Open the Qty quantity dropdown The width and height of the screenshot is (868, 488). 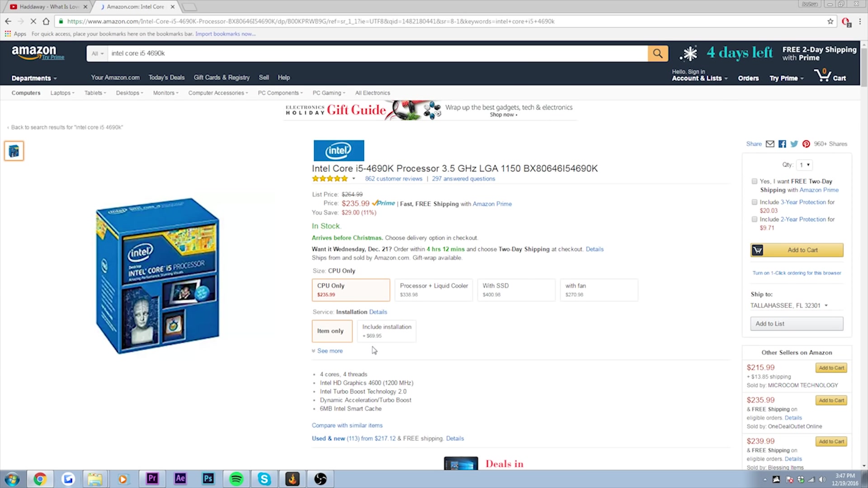[x=805, y=165]
